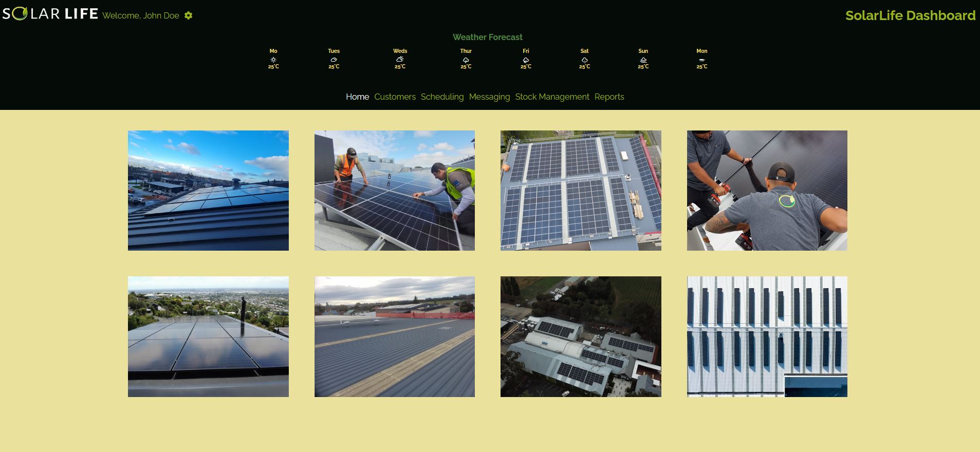Click the Thur day label
The width and height of the screenshot is (980, 452).
[466, 51]
